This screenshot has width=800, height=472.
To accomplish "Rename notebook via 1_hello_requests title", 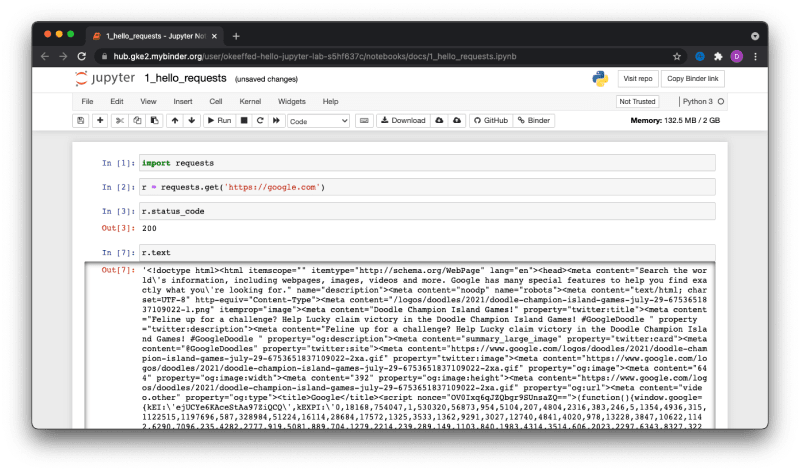I will (185, 78).
